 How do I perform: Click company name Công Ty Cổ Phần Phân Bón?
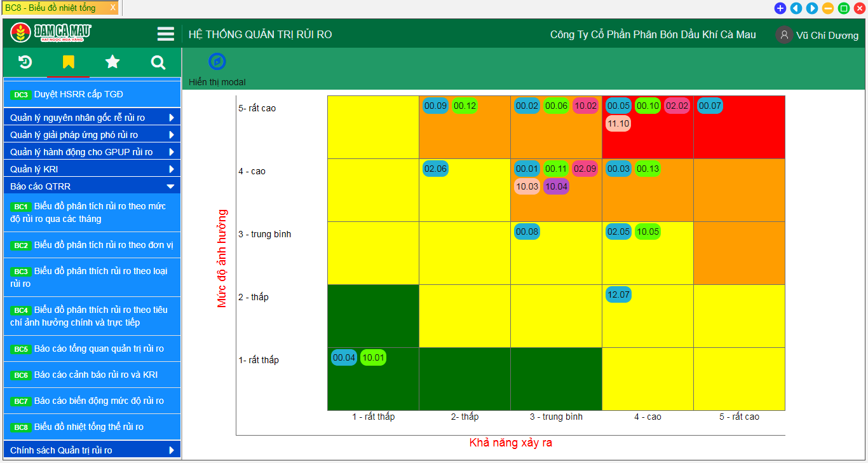653,34
